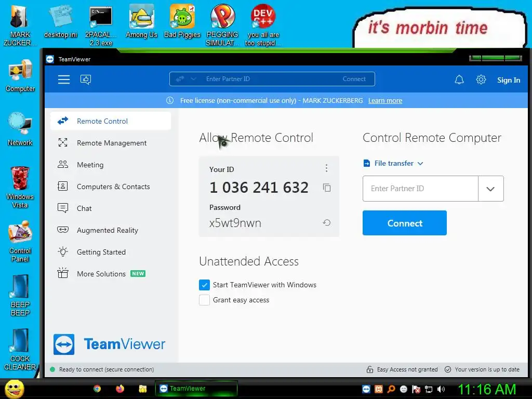Viewport: 532px width, 399px height.
Task: Open the file explorer taskbar icon
Action: [x=142, y=389]
